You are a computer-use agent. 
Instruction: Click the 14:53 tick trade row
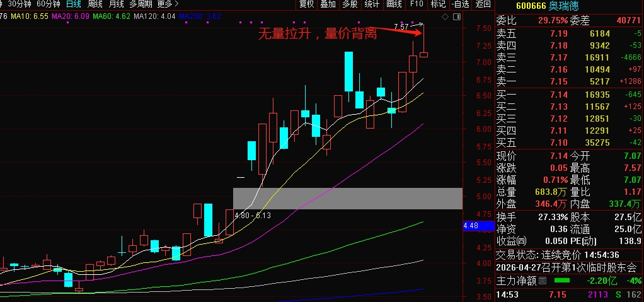tap(569, 294)
